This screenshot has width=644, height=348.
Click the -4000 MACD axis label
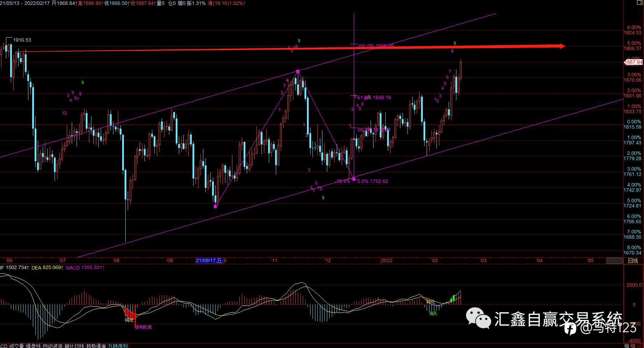pos(634,341)
